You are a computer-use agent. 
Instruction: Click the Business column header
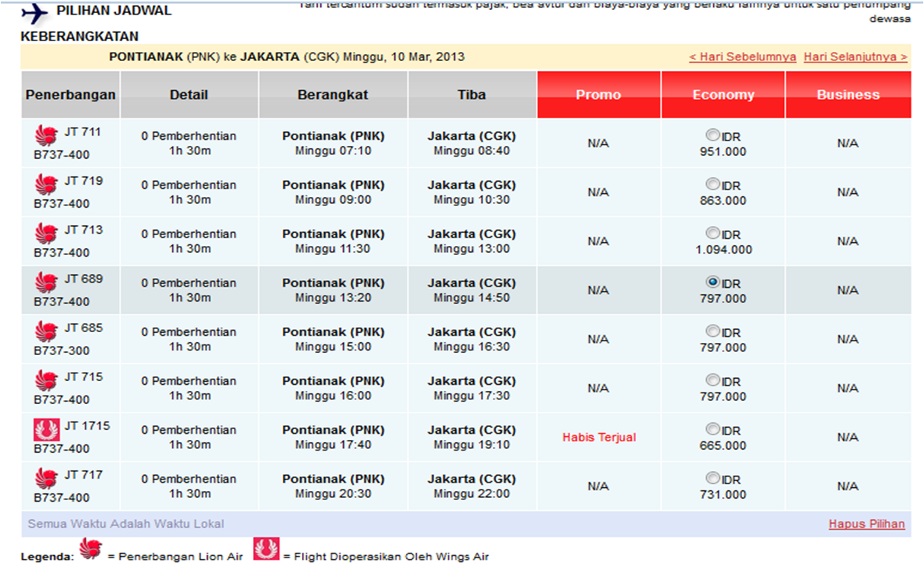click(848, 95)
